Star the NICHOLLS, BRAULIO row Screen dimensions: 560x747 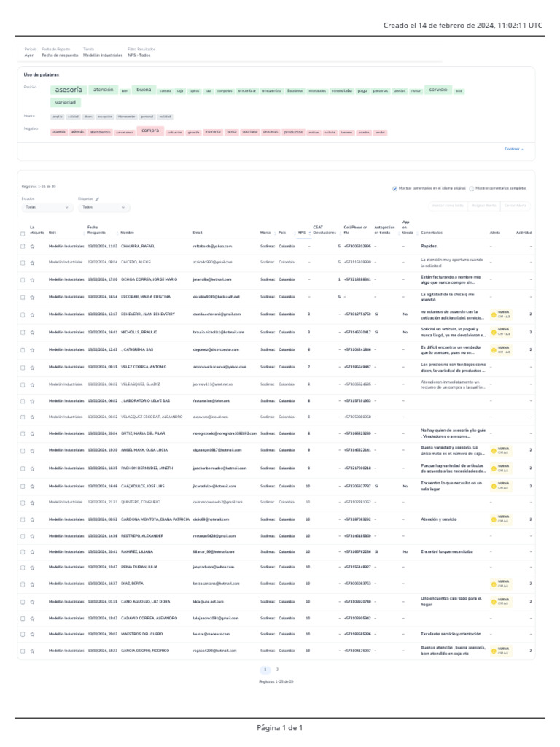(x=32, y=333)
